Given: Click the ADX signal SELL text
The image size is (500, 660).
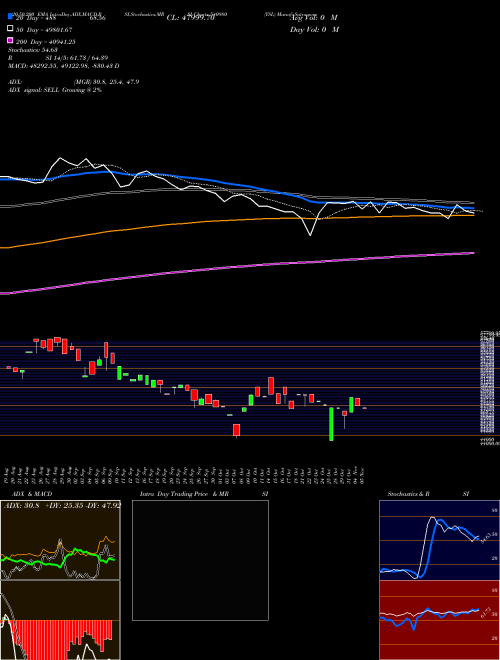Looking at the screenshot, I should coord(55,90).
